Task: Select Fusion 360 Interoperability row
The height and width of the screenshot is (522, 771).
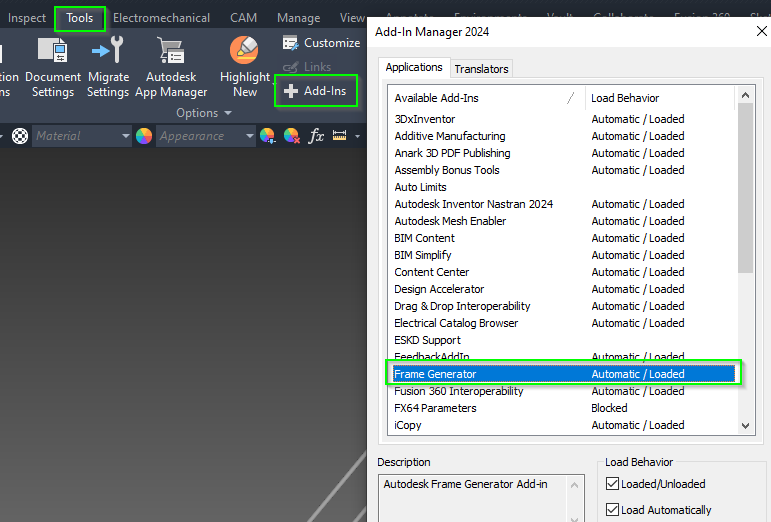Action: 563,391
